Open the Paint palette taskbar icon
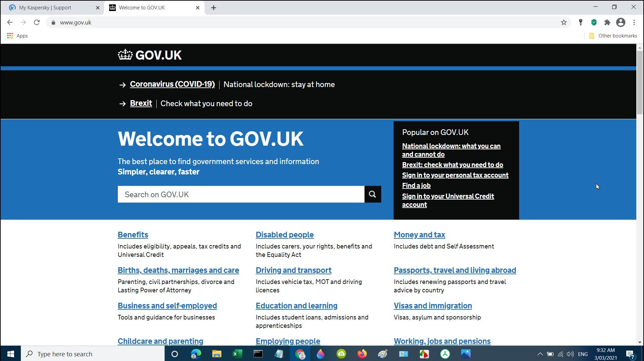The image size is (644, 361). pyautogui.click(x=383, y=354)
